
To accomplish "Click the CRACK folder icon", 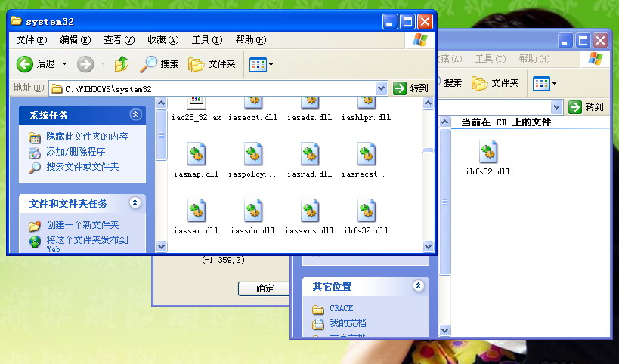I will pos(317,309).
